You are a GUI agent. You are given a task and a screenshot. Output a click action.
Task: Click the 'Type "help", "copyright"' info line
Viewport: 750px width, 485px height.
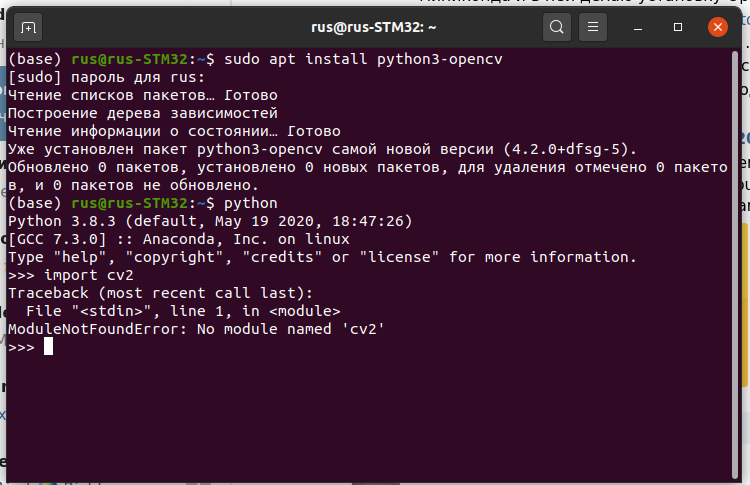(x=322, y=257)
